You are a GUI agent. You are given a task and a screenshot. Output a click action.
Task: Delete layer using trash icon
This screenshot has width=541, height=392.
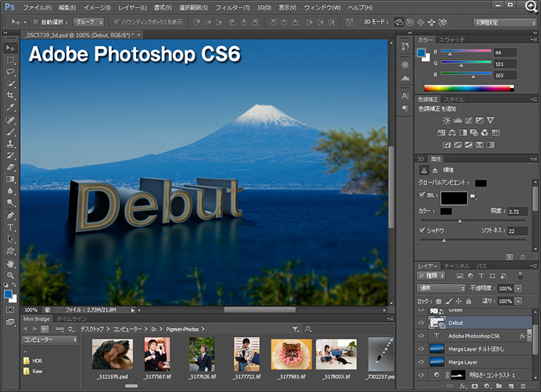point(523,386)
